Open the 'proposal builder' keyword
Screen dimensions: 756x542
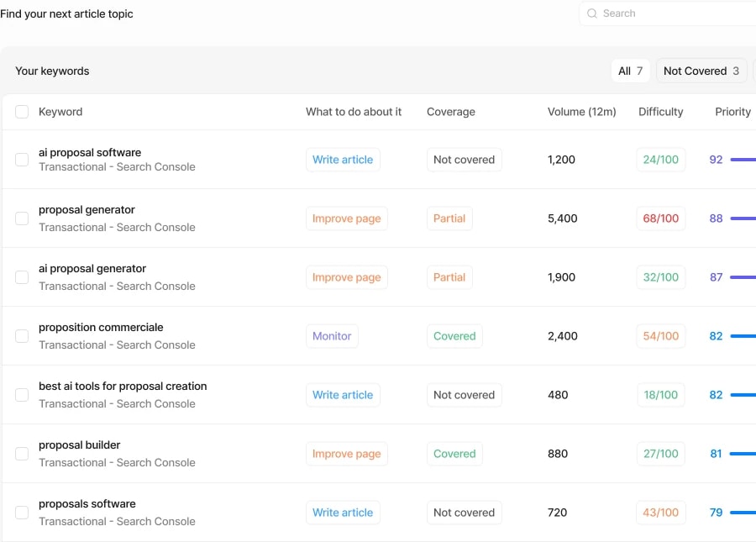coord(80,445)
